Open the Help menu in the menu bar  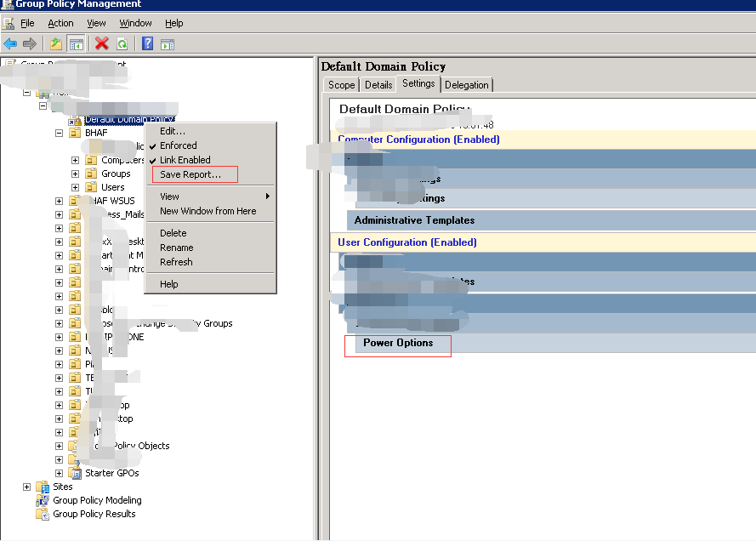(x=174, y=23)
